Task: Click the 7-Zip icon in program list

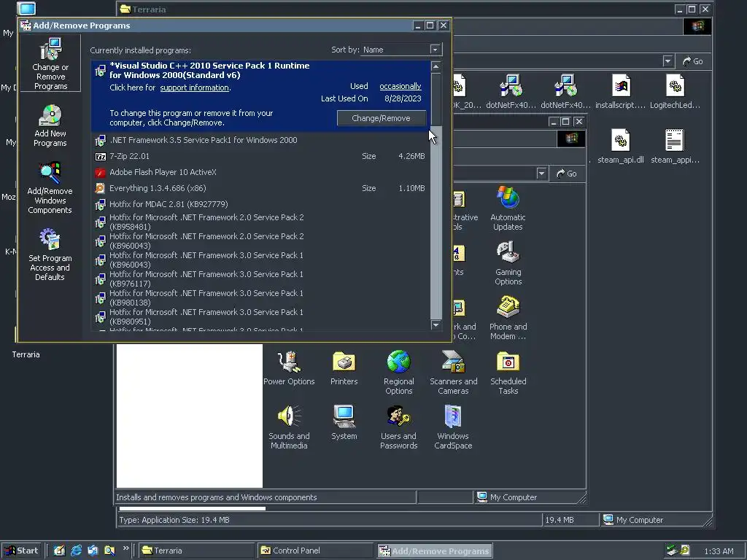Action: (x=100, y=156)
